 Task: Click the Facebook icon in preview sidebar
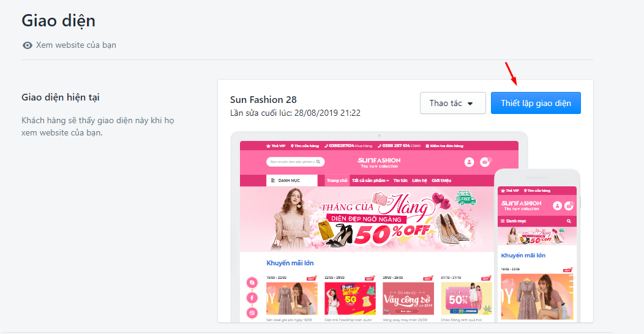[x=252, y=298]
